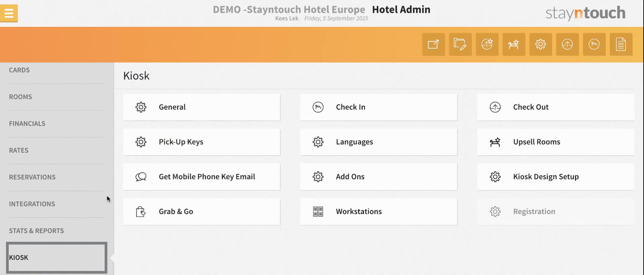This screenshot has width=644, height=275.
Task: Open the Stats & Reports sidebar section
Action: click(x=57, y=231)
